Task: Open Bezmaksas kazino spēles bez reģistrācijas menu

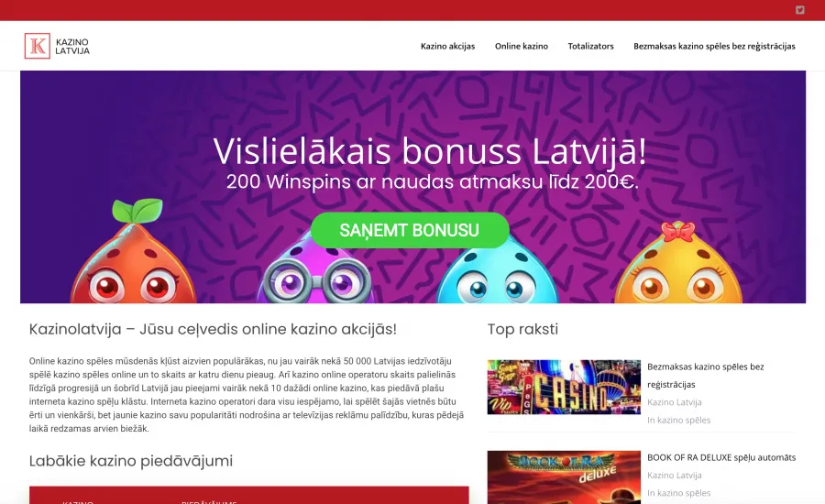Action: [714, 47]
